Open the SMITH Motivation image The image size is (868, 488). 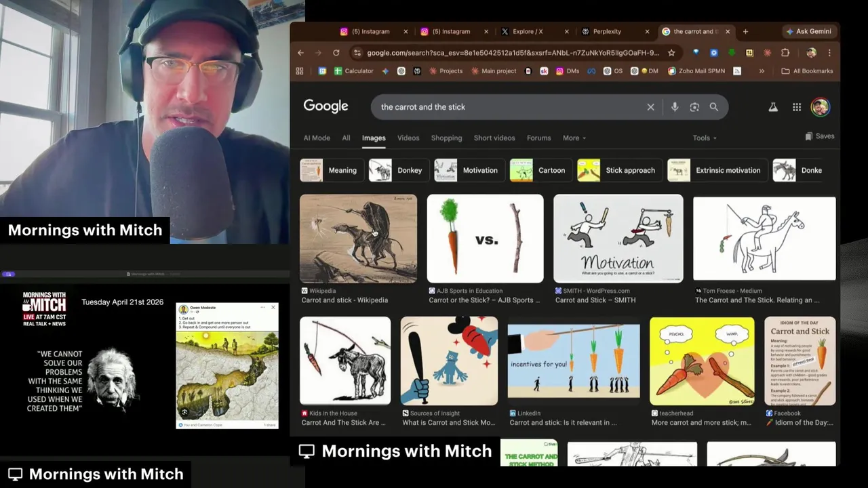(x=618, y=239)
